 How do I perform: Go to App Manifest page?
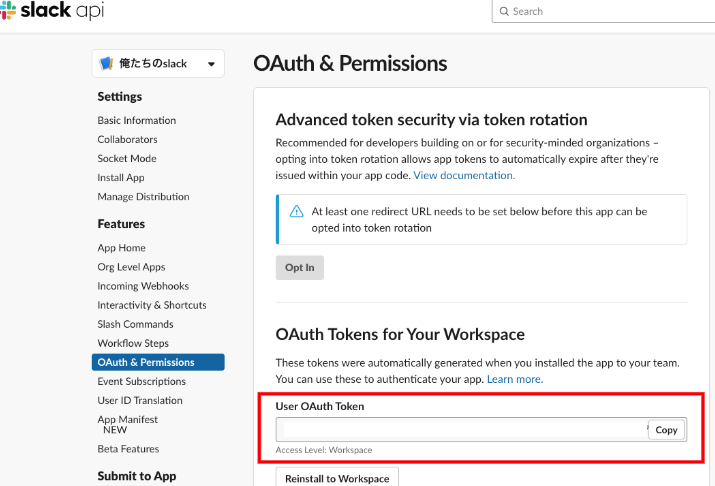(127, 420)
